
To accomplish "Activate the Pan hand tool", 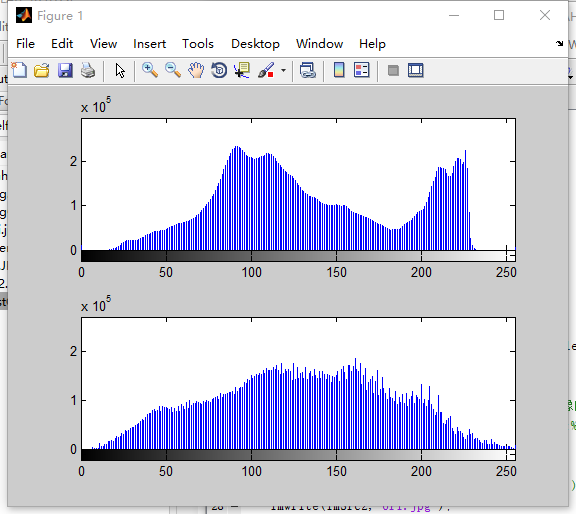I will click(196, 70).
